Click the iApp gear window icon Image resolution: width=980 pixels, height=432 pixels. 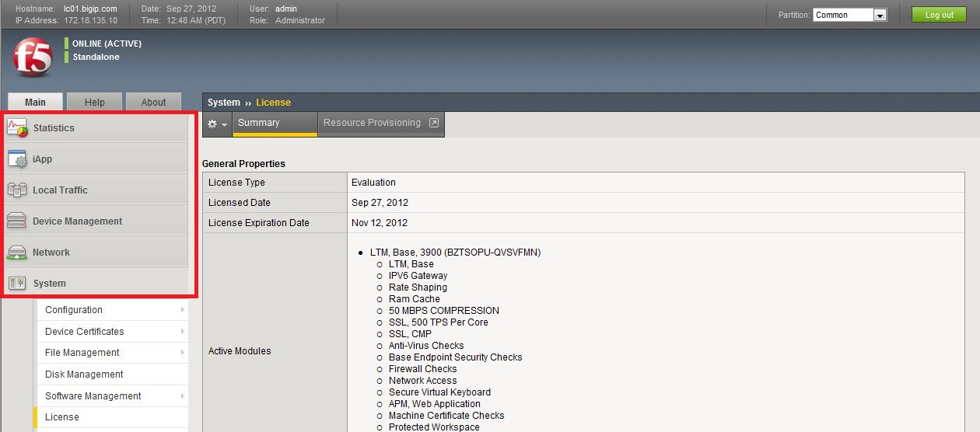tap(17, 159)
